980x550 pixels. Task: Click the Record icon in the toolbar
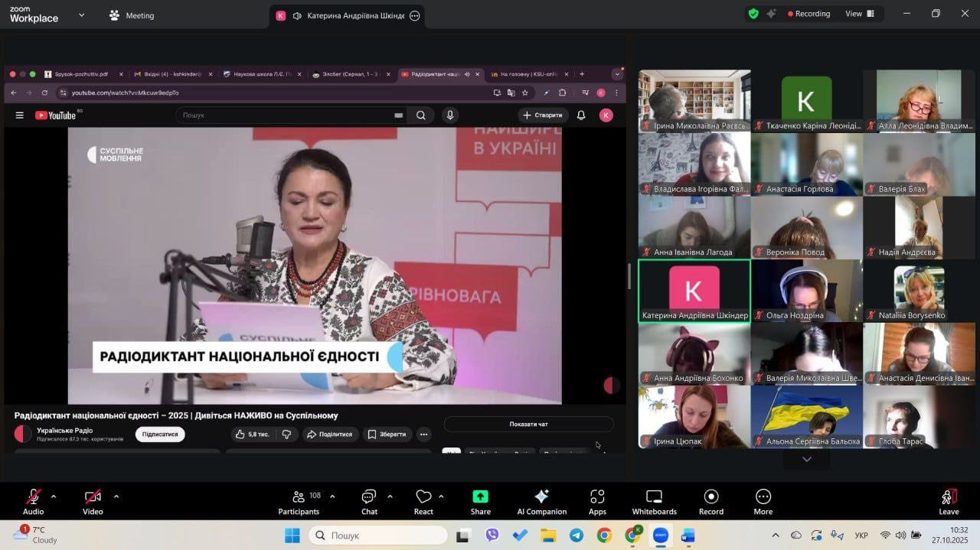(711, 502)
